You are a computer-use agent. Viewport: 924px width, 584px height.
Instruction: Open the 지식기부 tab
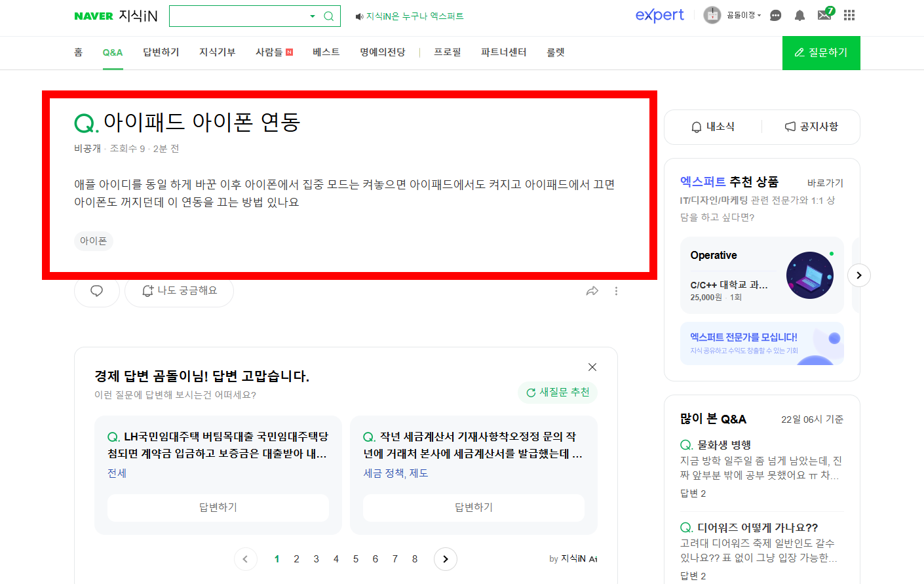click(218, 52)
